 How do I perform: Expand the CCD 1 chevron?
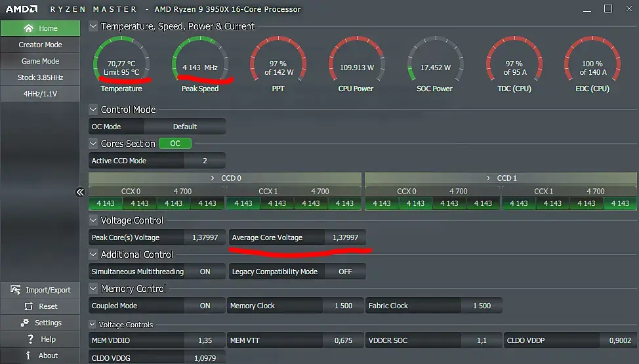pos(488,178)
